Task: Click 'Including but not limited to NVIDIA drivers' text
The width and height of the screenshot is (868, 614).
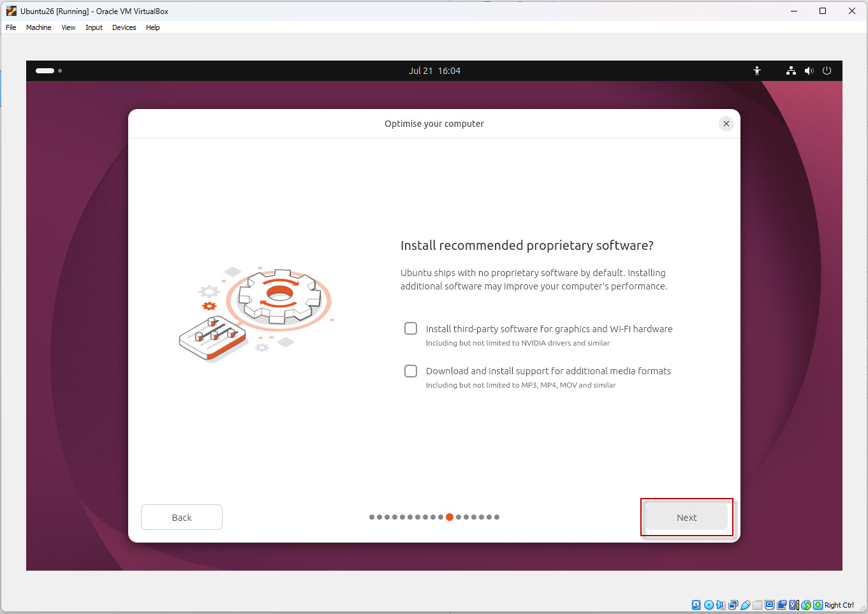Action: [x=518, y=343]
